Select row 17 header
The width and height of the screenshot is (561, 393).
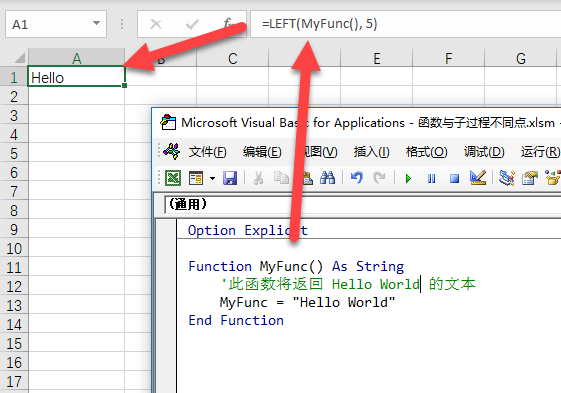tap(14, 380)
